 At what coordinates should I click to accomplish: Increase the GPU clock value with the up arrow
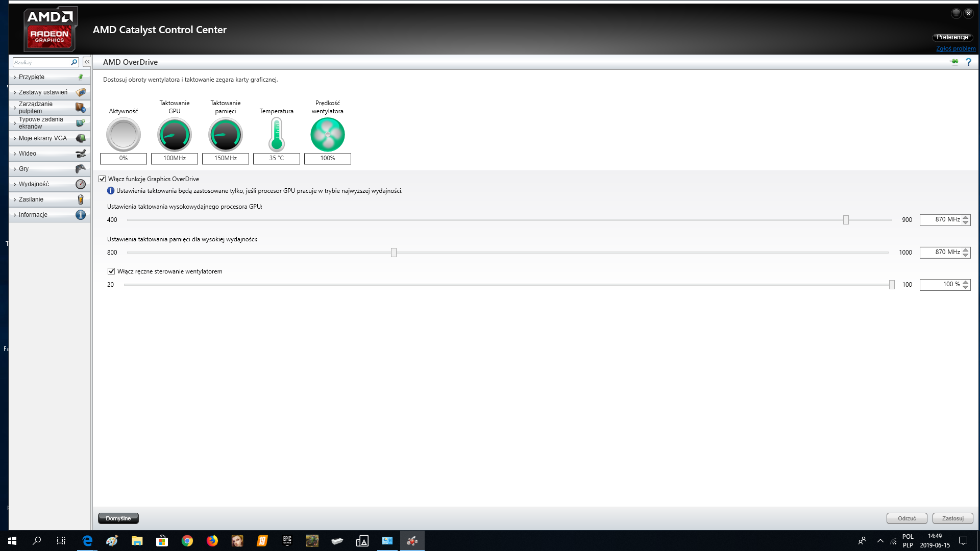click(x=965, y=217)
